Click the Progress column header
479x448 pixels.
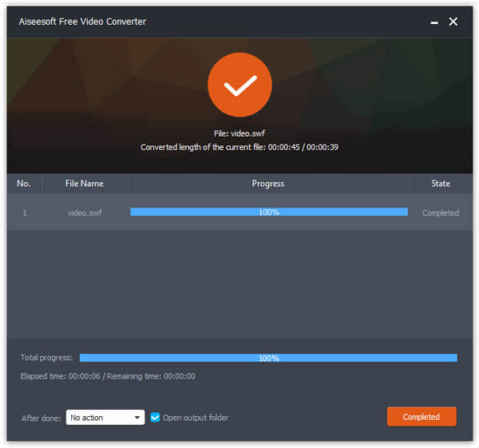coord(268,184)
